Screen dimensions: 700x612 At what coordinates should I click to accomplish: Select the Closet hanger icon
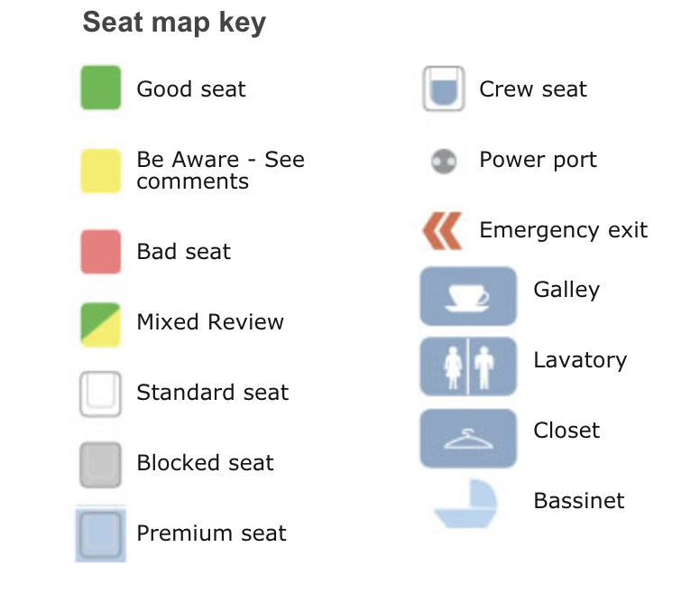[468, 438]
